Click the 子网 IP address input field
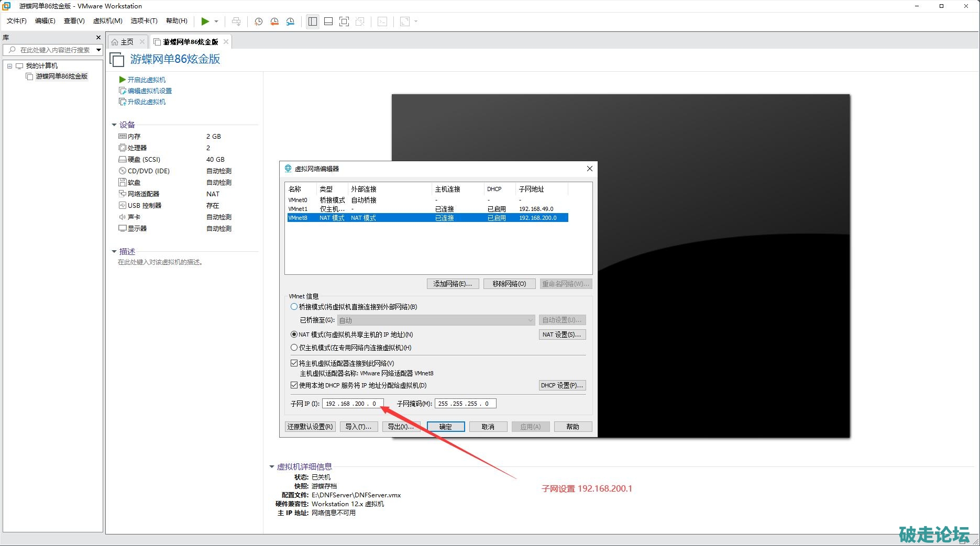This screenshot has height=546, width=980. [353, 404]
